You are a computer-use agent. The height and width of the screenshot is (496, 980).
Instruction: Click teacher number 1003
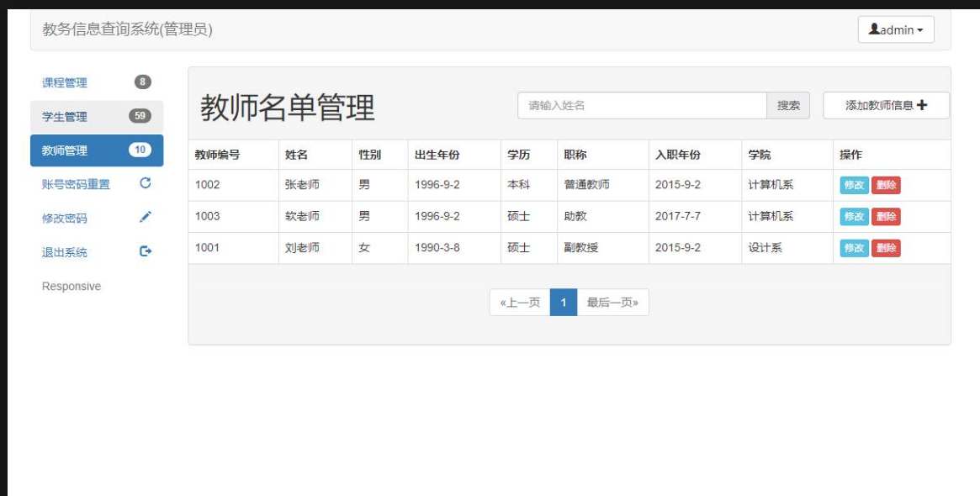click(208, 216)
